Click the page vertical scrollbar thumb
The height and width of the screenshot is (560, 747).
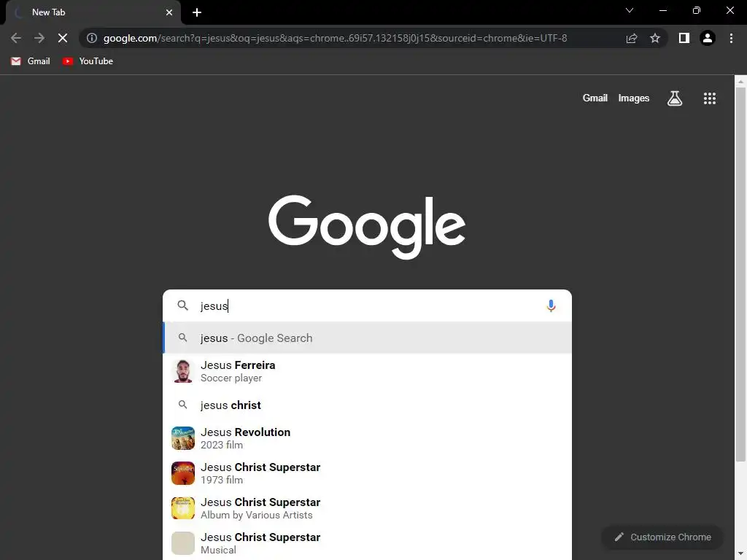tap(740, 274)
